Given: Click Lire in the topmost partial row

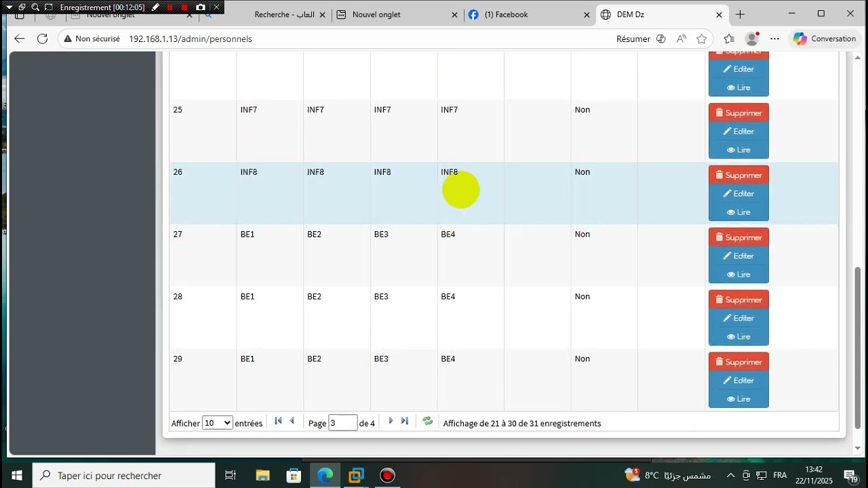Looking at the screenshot, I should pos(738,87).
